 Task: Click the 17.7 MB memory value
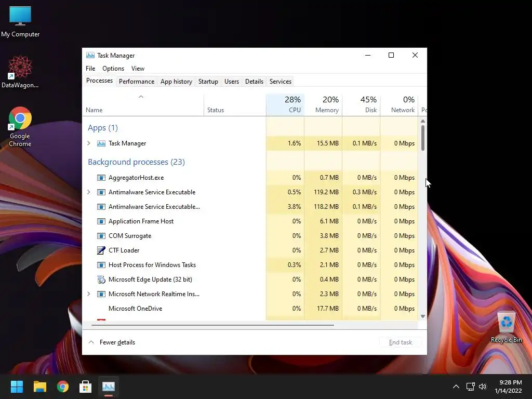(x=329, y=309)
